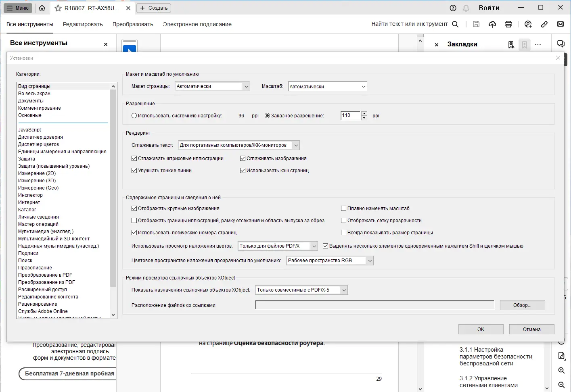Enable Отображать сетку прозрачности checkbox
The image size is (571, 392).
tap(343, 221)
